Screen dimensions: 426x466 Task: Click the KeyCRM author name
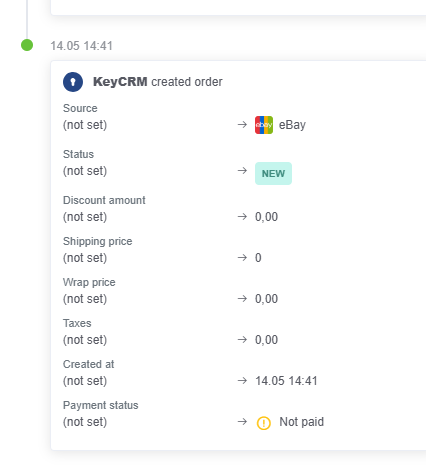[x=120, y=82]
